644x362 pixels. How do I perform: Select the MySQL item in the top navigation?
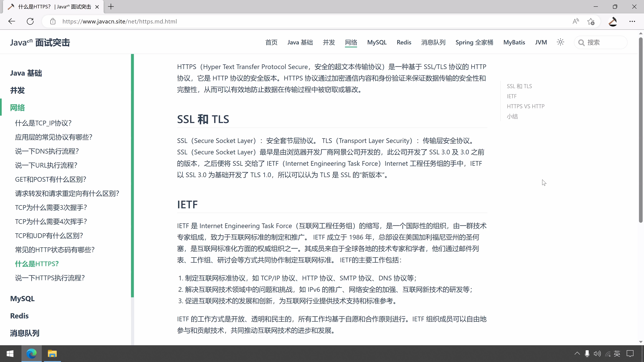pyautogui.click(x=377, y=42)
